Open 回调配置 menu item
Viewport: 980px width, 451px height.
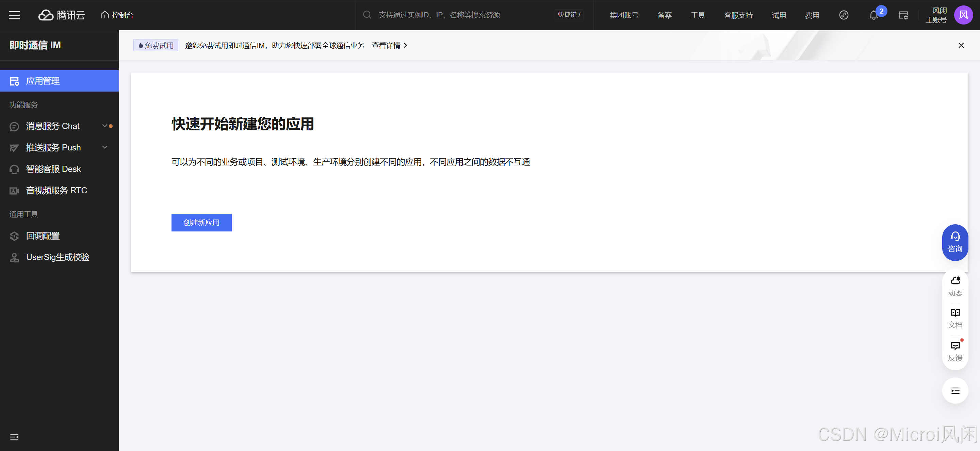[x=43, y=236]
